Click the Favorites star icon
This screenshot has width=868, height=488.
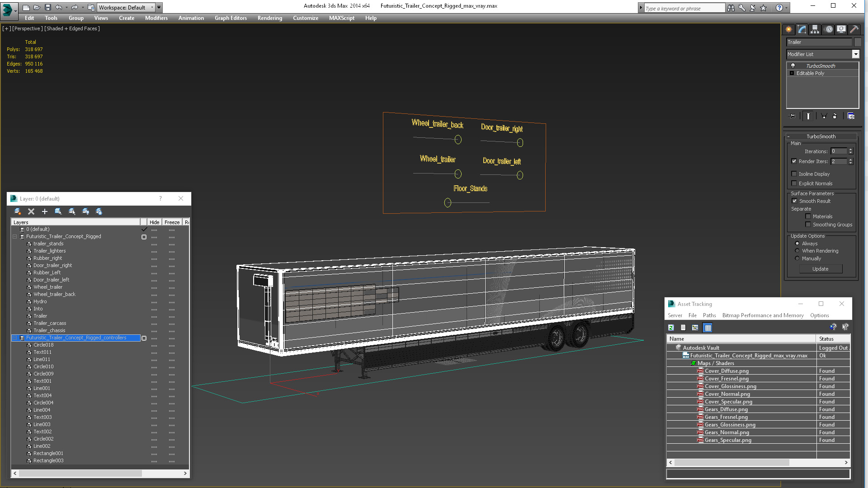click(764, 8)
